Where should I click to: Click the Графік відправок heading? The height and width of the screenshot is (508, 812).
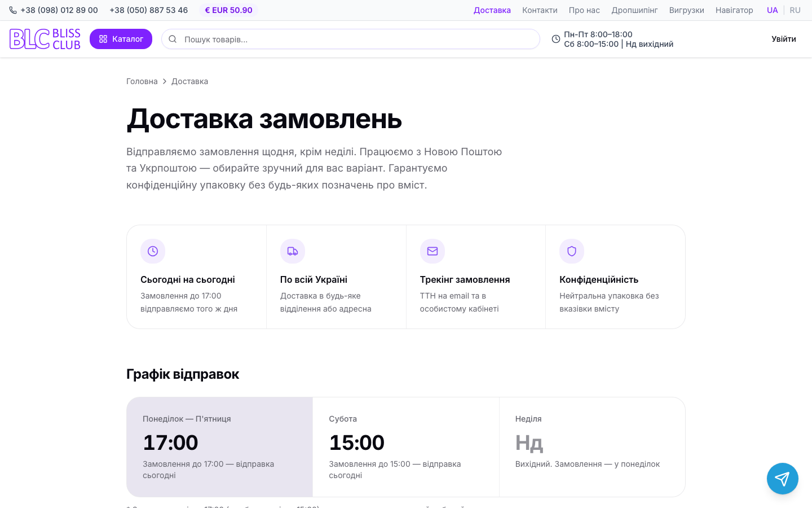[183, 374]
